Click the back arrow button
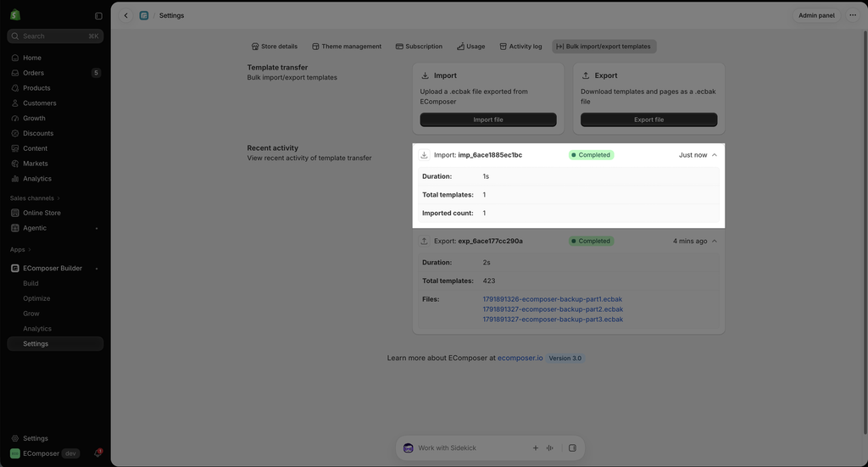The width and height of the screenshot is (868, 467). (125, 15)
